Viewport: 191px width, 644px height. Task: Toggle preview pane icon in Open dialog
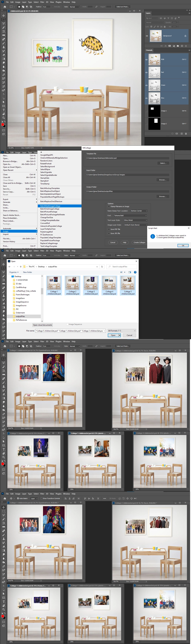pos(129,272)
